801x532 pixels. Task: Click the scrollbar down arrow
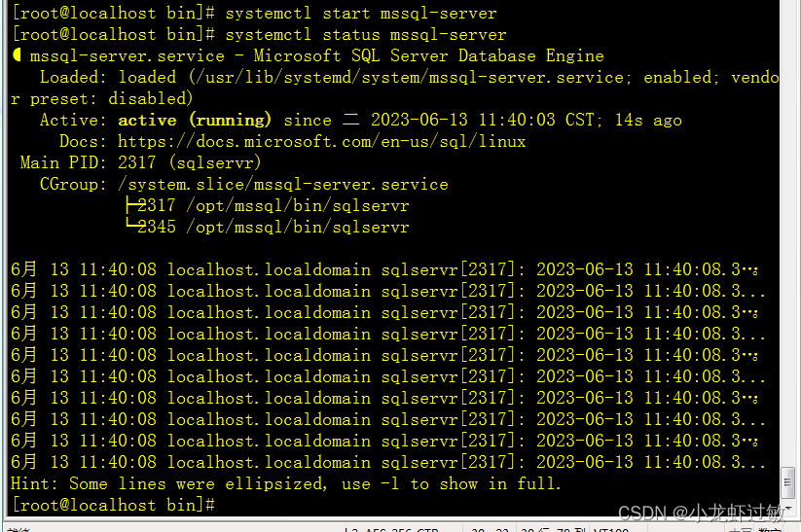[787, 507]
